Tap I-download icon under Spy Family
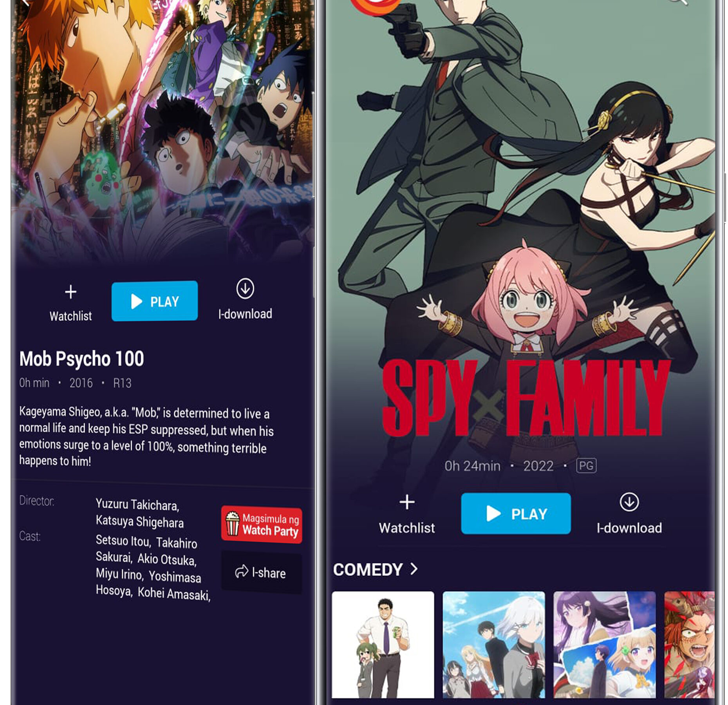The width and height of the screenshot is (728, 705). [629, 502]
